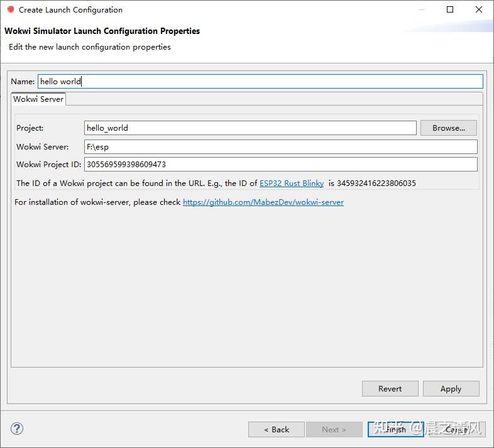Viewport: 494px width, 448px height.
Task: Click the example ID 345932416223806035 text
Action: (376, 183)
